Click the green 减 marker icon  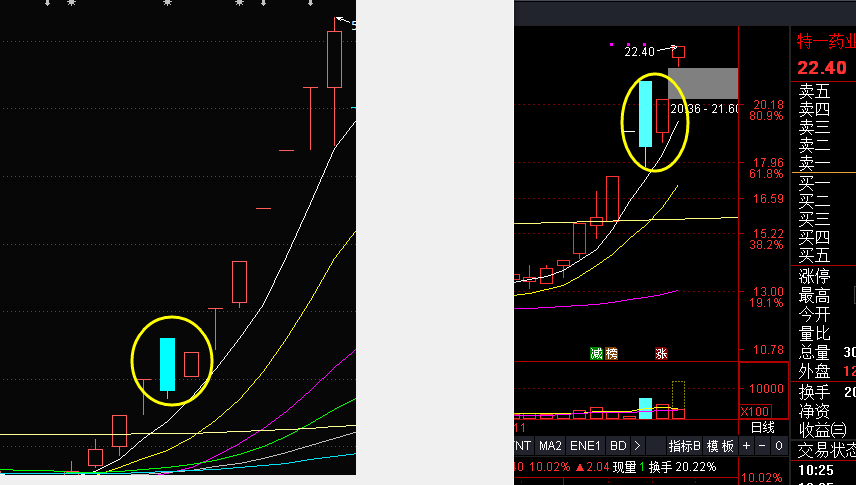[596, 353]
